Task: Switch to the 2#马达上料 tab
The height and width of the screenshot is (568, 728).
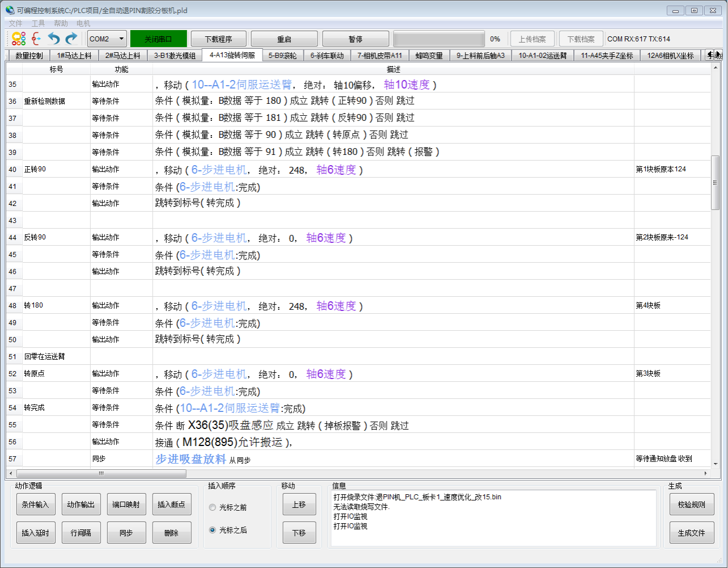Action: click(x=122, y=56)
